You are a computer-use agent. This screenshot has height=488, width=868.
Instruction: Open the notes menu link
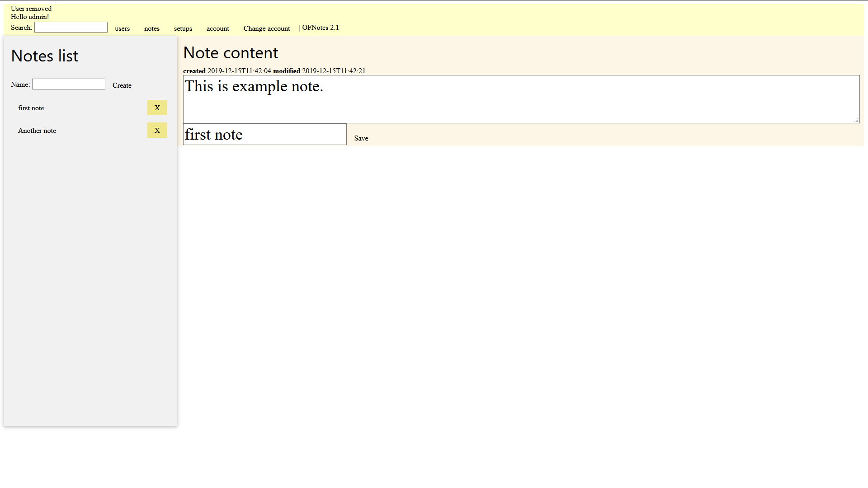(x=152, y=28)
